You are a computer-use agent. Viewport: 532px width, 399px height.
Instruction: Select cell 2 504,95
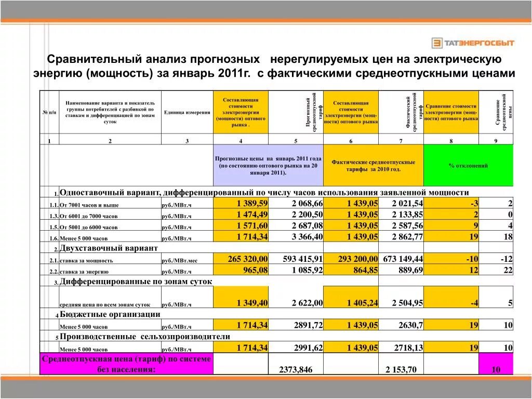tap(401, 297)
